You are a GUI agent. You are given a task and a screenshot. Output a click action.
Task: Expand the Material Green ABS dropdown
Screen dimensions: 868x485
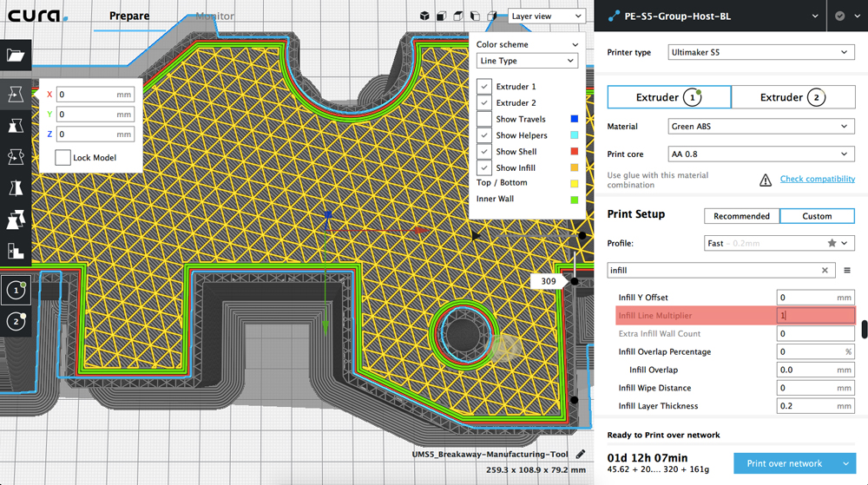[x=760, y=127]
